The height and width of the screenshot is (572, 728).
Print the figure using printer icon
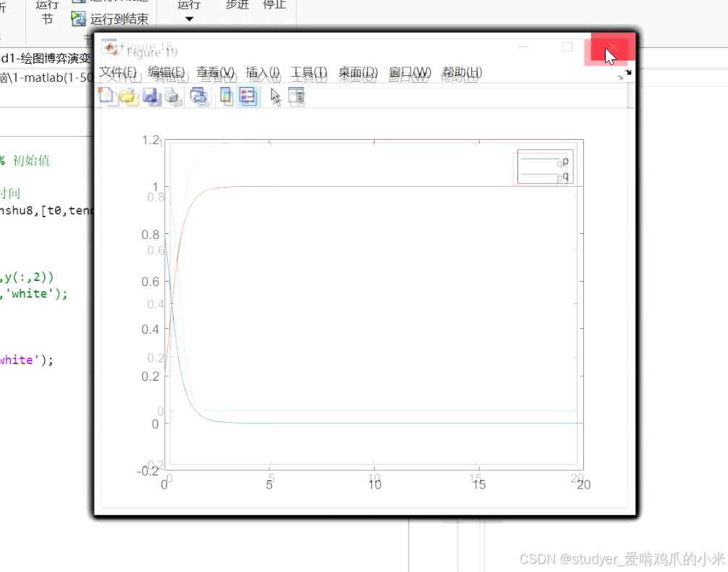click(x=174, y=96)
